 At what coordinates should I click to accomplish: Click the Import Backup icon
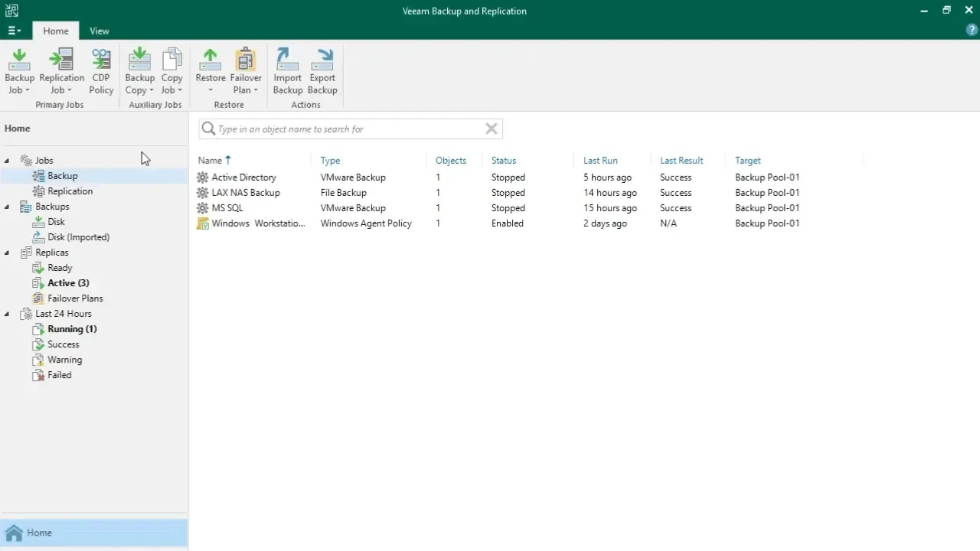tap(287, 70)
